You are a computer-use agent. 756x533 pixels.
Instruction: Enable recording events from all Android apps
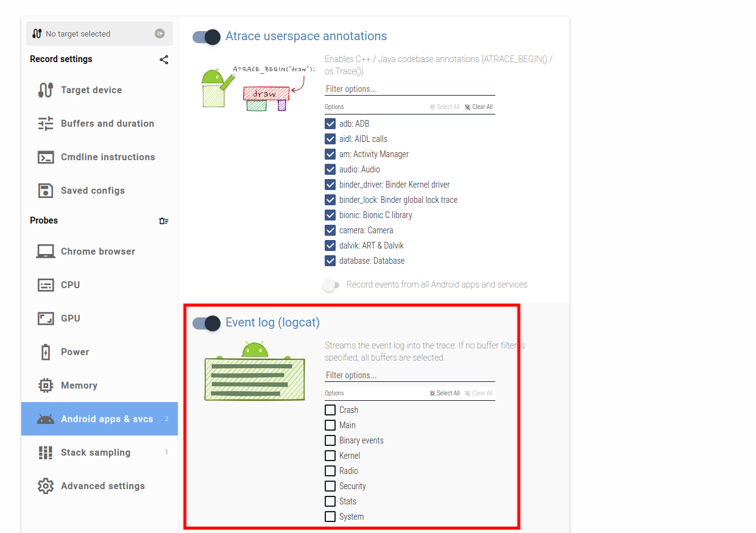click(331, 285)
